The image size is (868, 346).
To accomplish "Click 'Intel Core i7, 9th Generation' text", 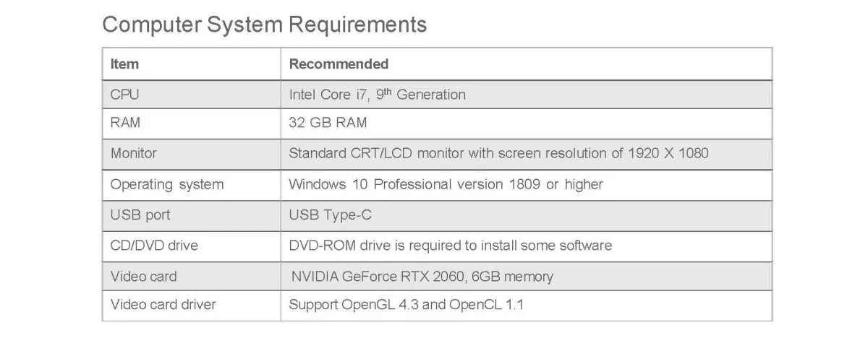I will [x=377, y=95].
